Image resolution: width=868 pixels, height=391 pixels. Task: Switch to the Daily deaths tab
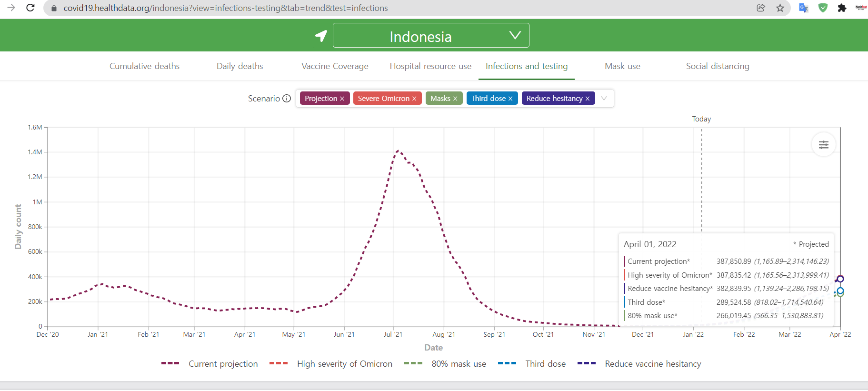(239, 66)
